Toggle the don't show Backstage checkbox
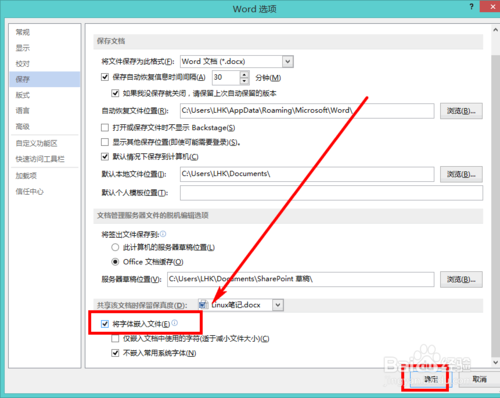This screenshot has width=500, height=398. coord(105,128)
